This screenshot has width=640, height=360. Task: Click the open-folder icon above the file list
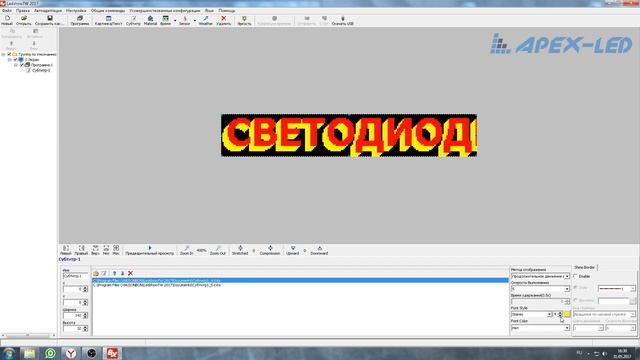96,273
